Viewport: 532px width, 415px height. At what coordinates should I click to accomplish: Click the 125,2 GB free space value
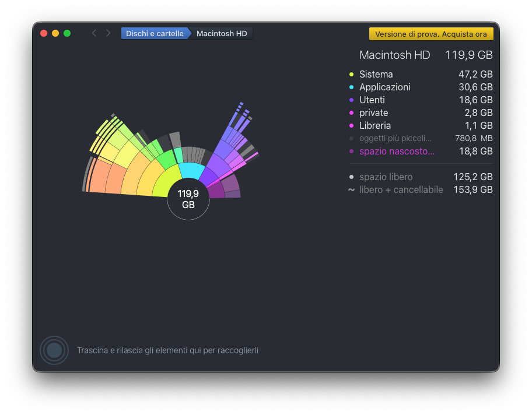473,177
